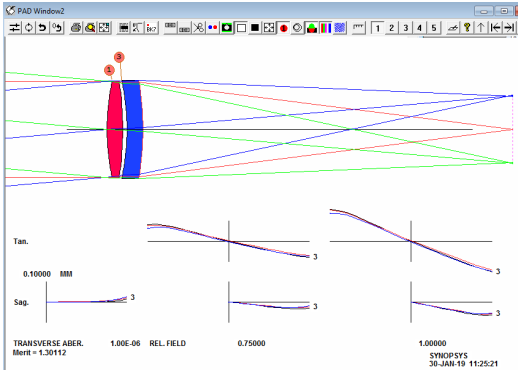The image size is (522, 373).
Task: Toggle the white background square button
Action: [x=241, y=28]
